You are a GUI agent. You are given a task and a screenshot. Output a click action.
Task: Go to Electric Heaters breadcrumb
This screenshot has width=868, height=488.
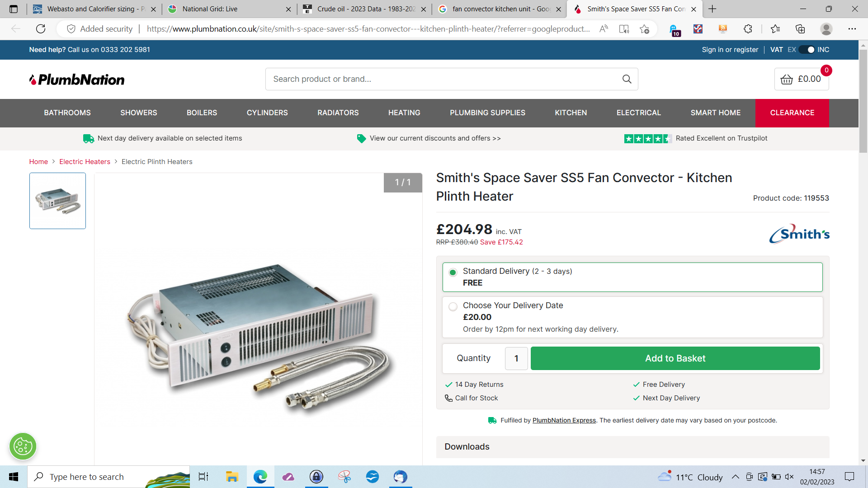(85, 162)
